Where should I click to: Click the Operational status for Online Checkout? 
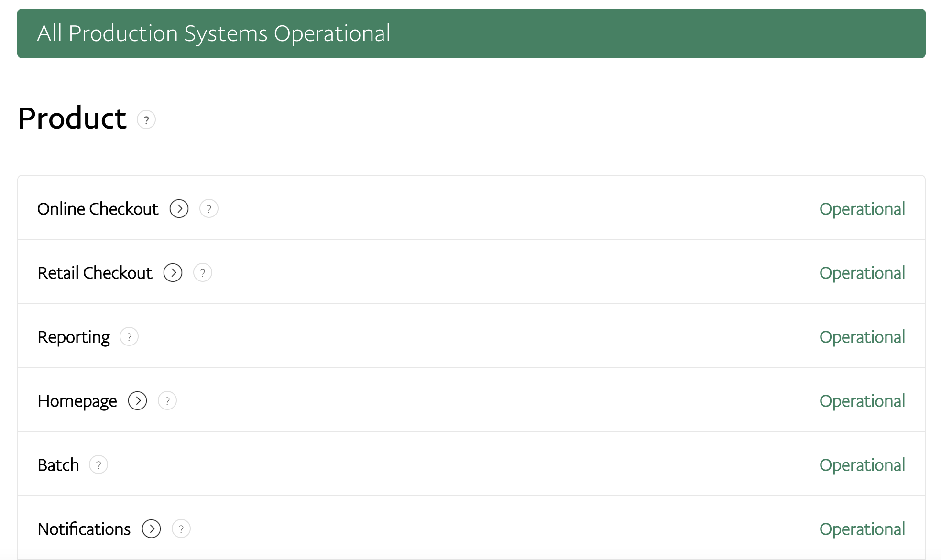862,208
